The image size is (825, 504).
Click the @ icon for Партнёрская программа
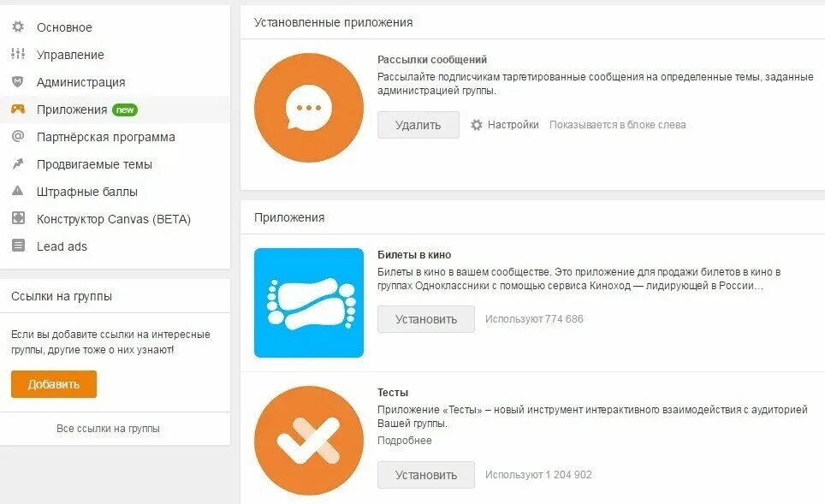(18, 136)
